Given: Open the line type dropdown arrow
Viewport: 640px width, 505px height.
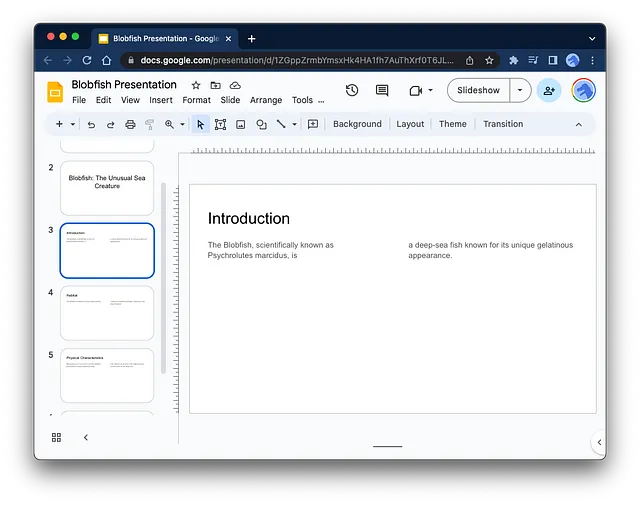Looking at the screenshot, I should [294, 124].
